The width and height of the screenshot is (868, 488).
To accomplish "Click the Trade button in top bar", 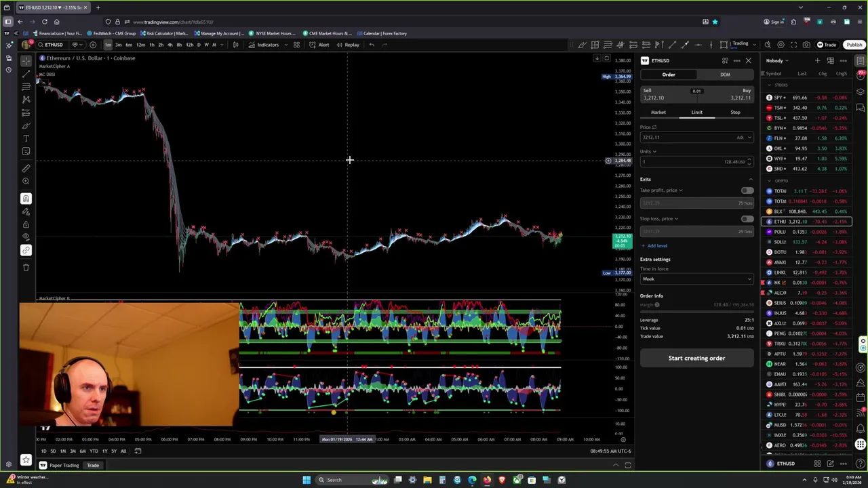I will tap(827, 45).
